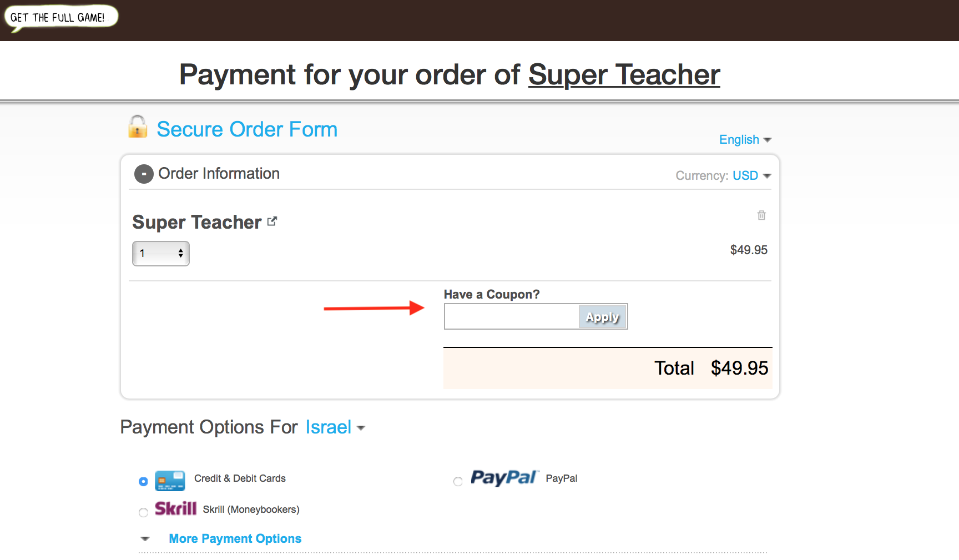Click the external link icon beside Super Teacher

pos(272,221)
